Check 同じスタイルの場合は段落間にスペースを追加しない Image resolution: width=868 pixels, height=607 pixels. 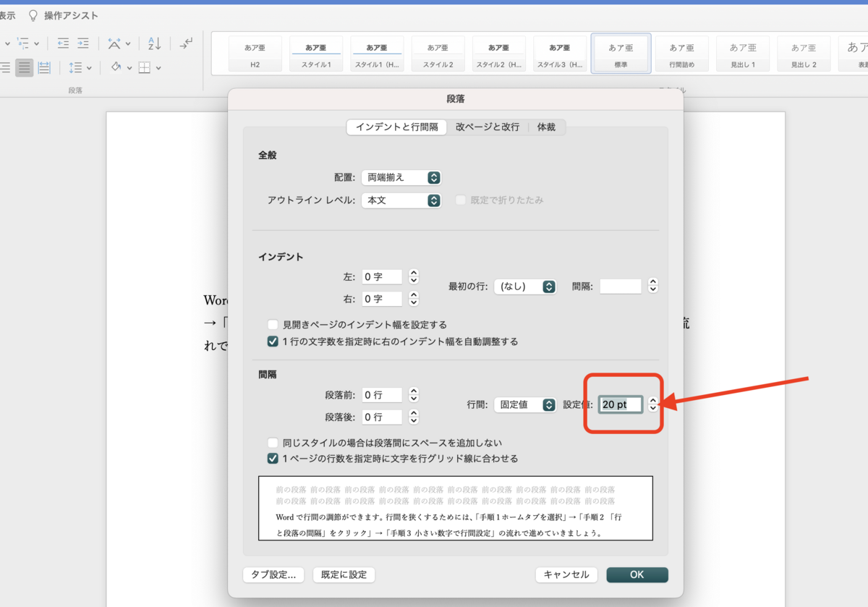point(273,442)
